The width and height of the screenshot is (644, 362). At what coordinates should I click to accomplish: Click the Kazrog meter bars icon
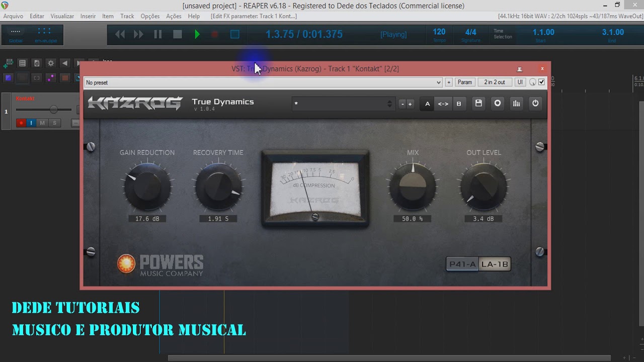(516, 103)
